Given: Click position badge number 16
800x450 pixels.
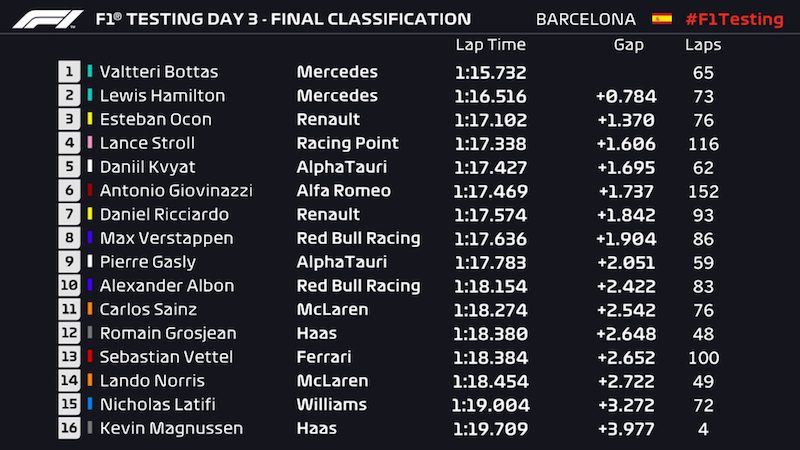Looking at the screenshot, I should (x=69, y=428).
